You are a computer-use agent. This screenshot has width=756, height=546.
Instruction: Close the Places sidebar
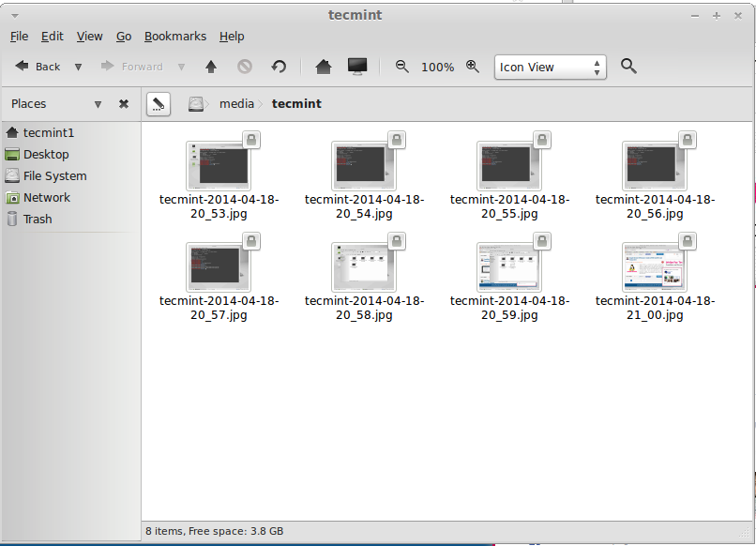pyautogui.click(x=124, y=104)
